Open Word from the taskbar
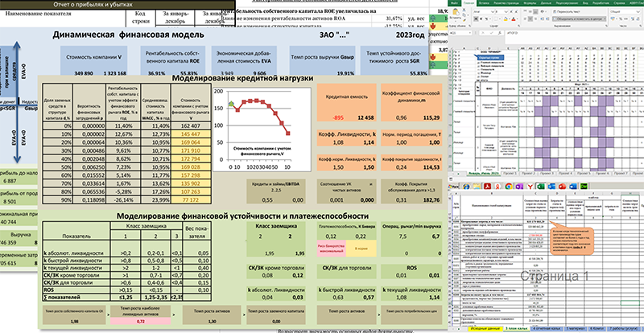The width and height of the screenshot is (644, 333). point(573,187)
